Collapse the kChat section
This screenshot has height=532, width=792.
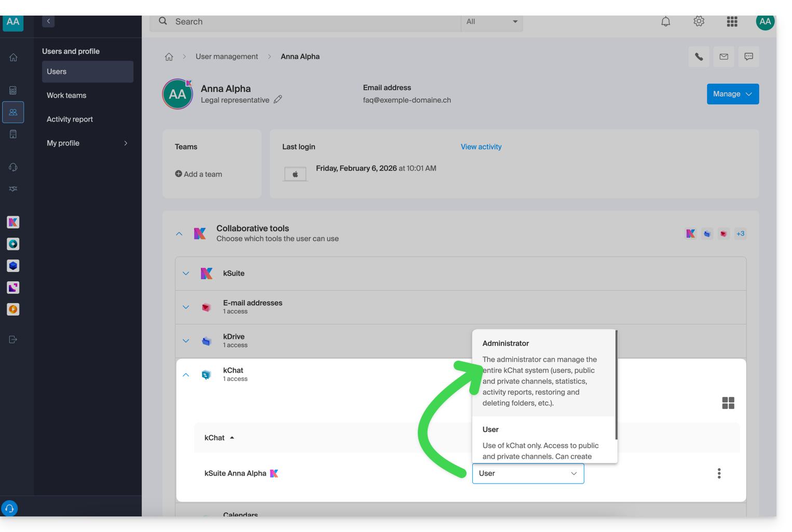[x=186, y=375]
